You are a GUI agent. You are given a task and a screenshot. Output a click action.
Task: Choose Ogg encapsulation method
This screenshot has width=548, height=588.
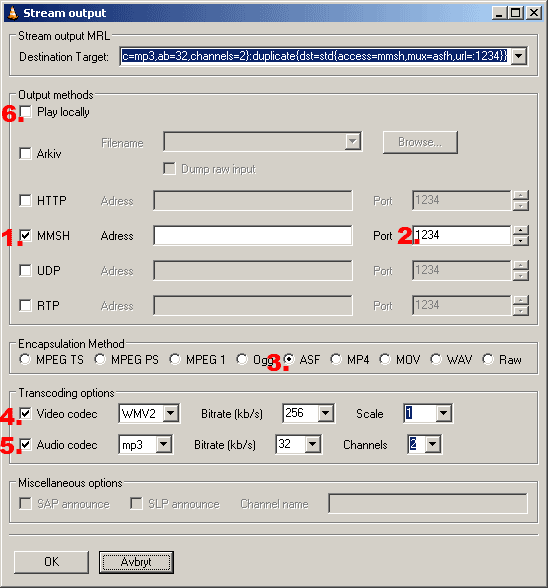[242, 359]
